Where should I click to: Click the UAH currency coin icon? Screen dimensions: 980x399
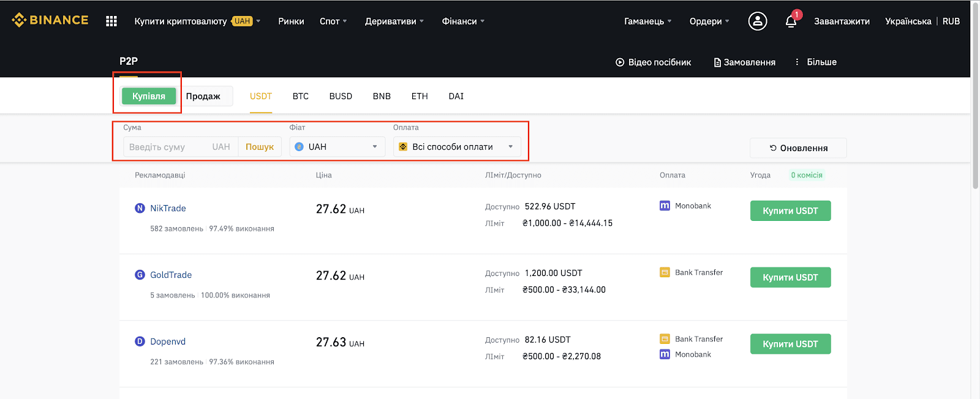(x=300, y=147)
